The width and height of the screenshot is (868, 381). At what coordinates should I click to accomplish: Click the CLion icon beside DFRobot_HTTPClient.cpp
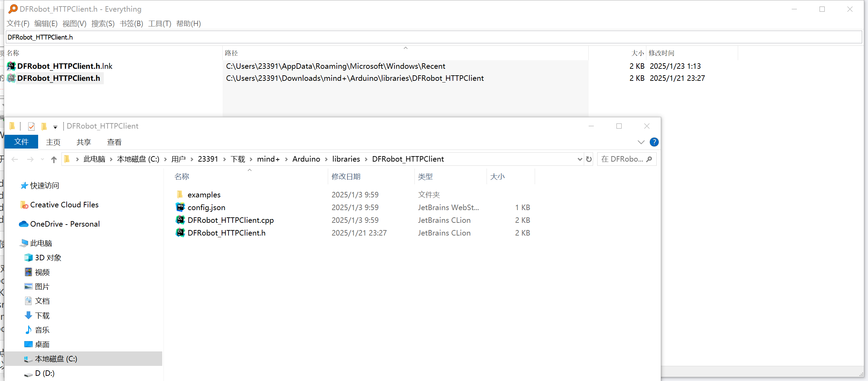180,220
